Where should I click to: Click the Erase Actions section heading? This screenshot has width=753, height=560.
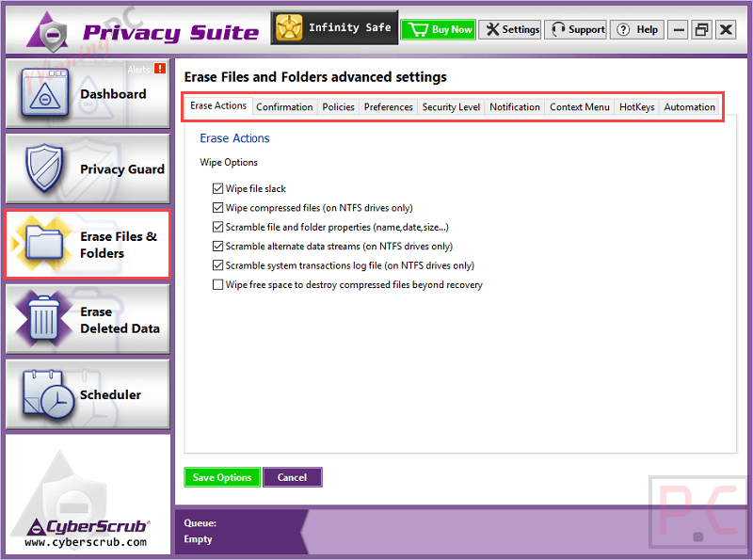pos(234,138)
